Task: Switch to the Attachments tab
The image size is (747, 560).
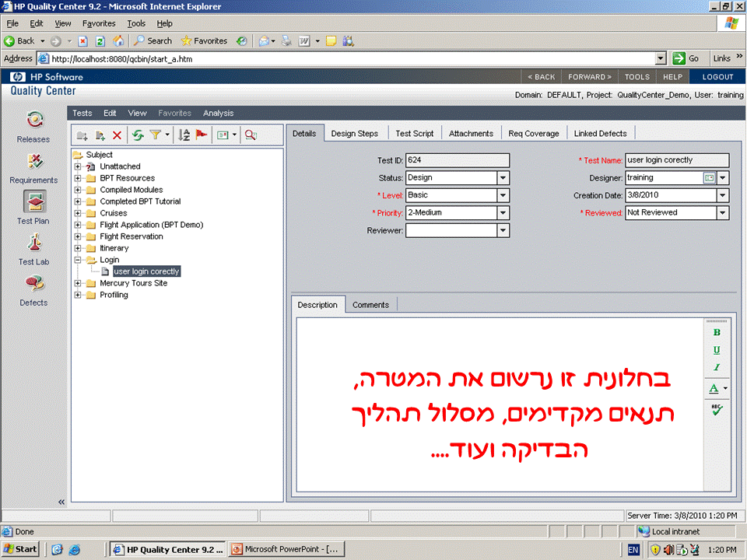Action: pyautogui.click(x=471, y=134)
